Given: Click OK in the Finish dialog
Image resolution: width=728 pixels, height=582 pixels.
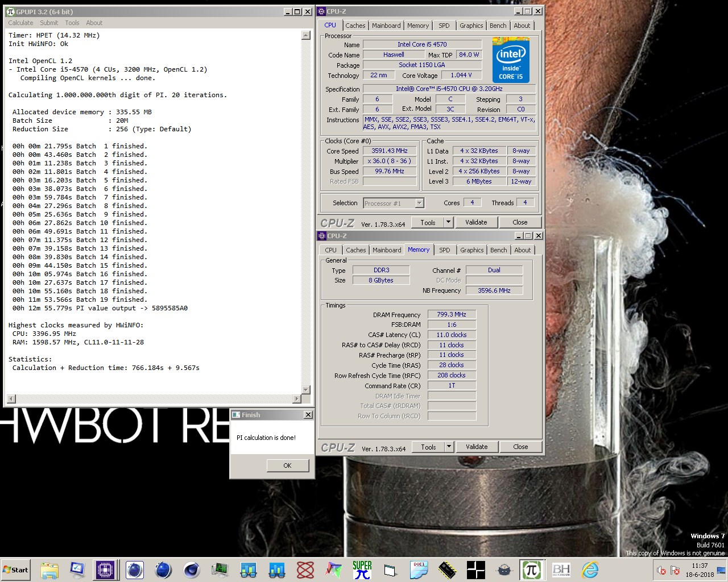Looking at the screenshot, I should (x=287, y=465).
